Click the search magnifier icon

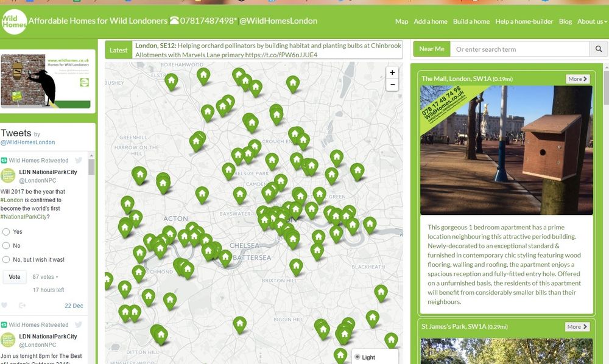pos(599,49)
